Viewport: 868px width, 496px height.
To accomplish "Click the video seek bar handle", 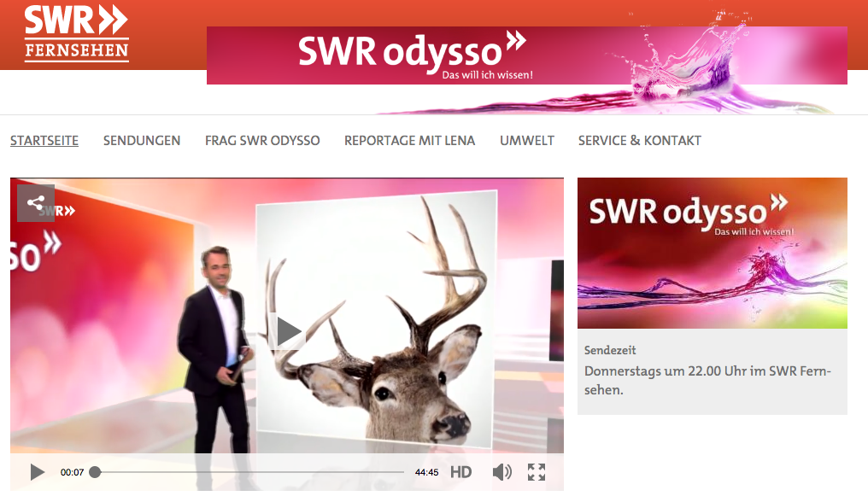I will point(95,472).
